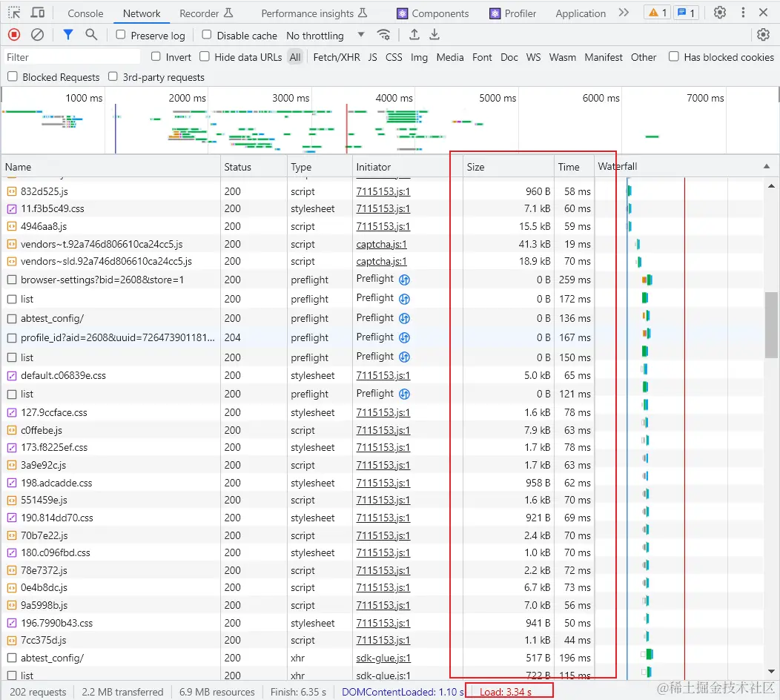Click Preflight link icon for abtest_config/ row
This screenshot has width=780, height=700.
(x=404, y=318)
